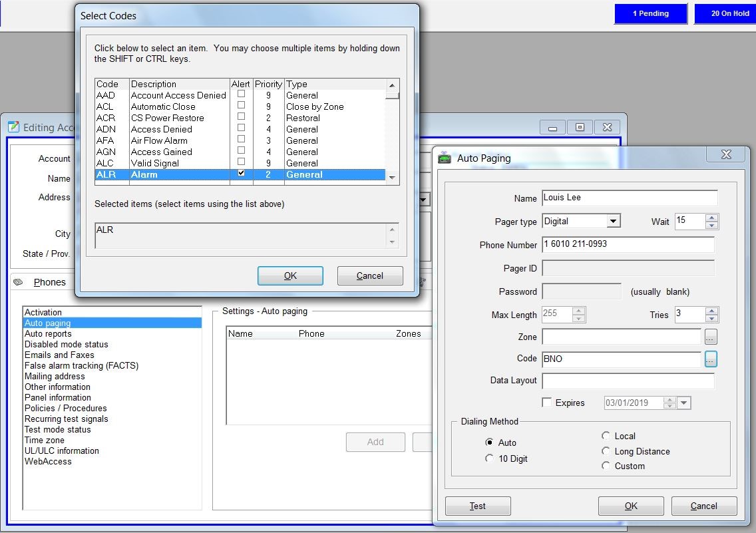Screen dimensions: 756x533
Task: Click the Test button in Auto Paging
Action: pos(478,506)
